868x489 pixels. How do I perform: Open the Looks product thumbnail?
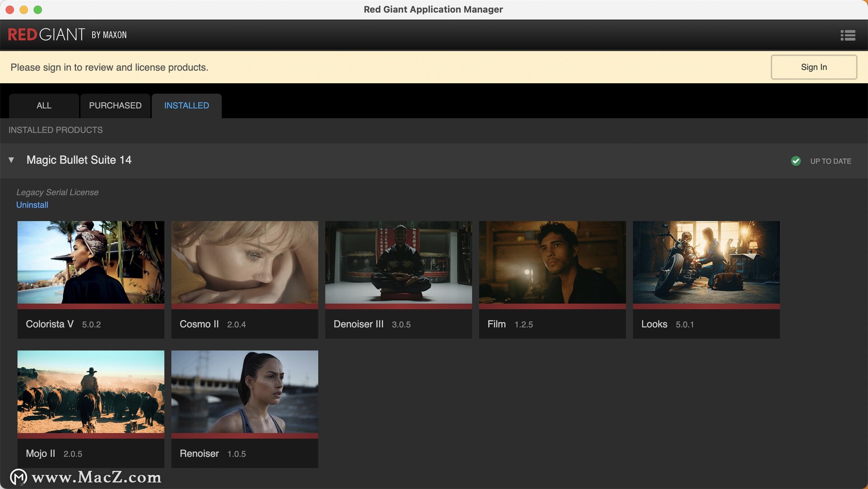tap(706, 262)
